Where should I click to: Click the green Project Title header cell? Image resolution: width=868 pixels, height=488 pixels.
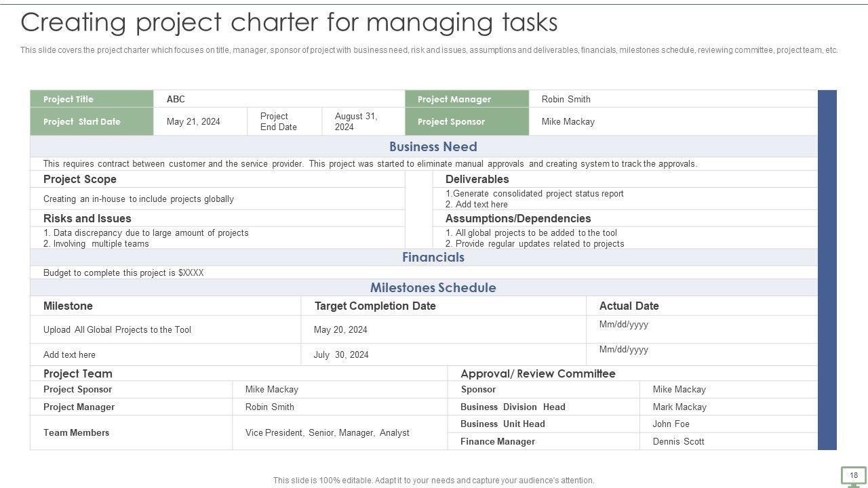(x=92, y=99)
